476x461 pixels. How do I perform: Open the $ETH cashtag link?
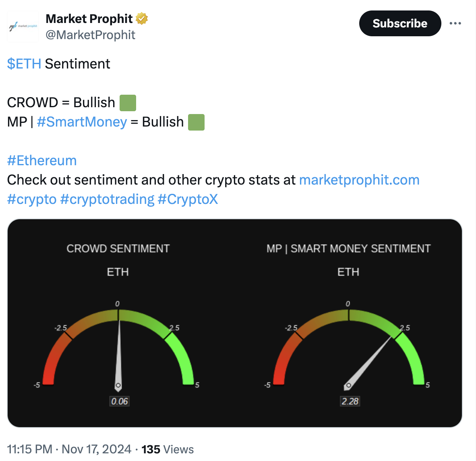tap(24, 64)
